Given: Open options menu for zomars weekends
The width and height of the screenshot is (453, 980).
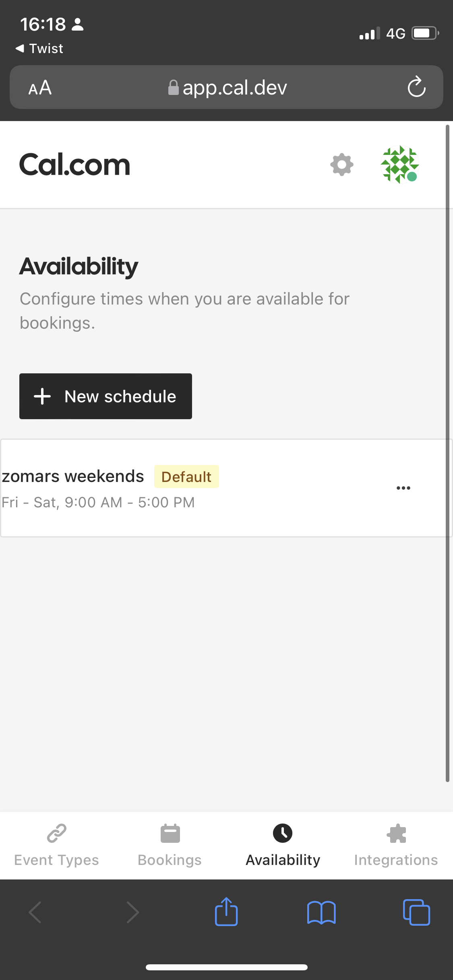Looking at the screenshot, I should click(x=403, y=488).
